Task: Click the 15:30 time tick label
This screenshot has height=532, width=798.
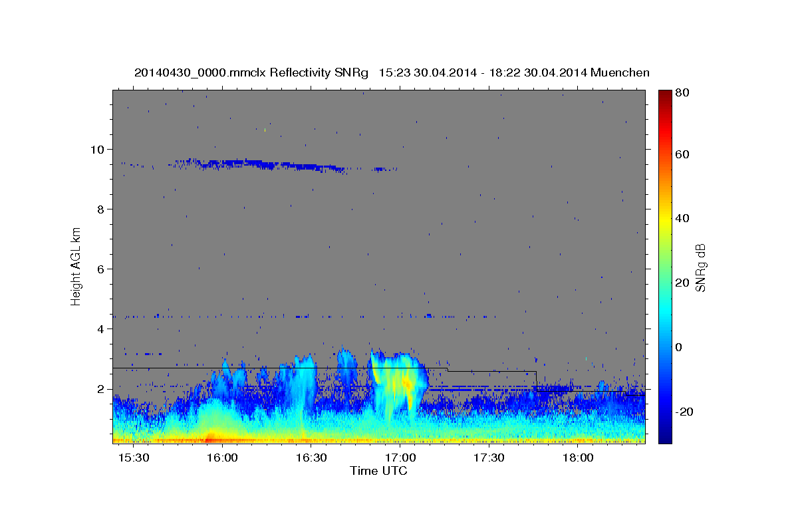Action: tap(133, 458)
